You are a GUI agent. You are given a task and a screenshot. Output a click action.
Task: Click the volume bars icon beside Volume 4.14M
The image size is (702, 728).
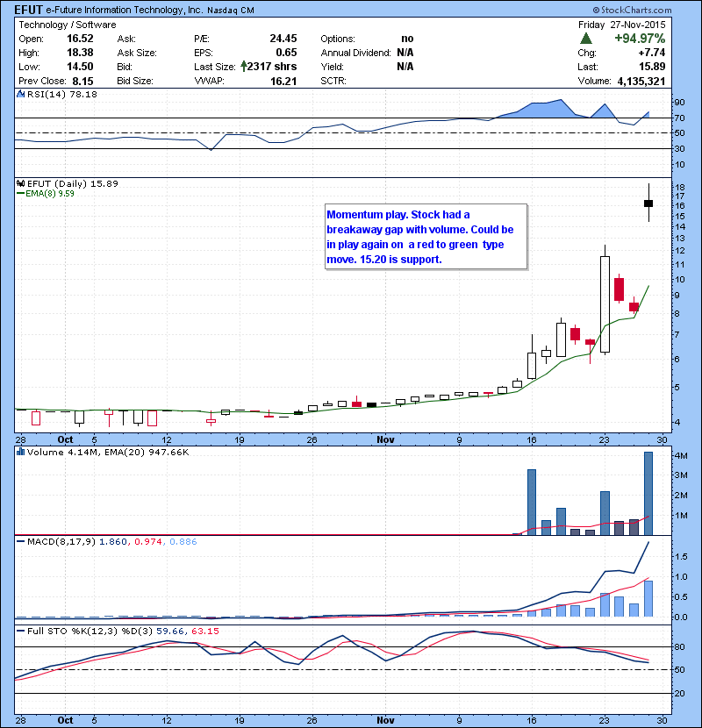[20, 452]
